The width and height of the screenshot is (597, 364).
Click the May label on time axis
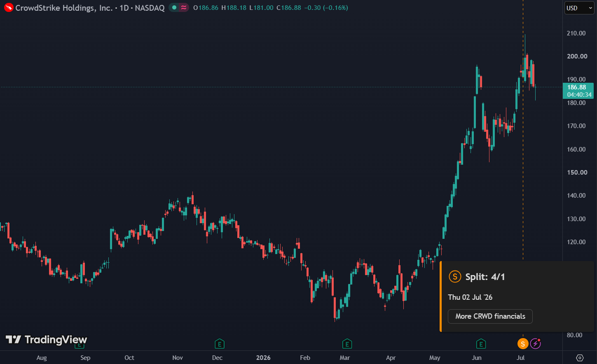[x=435, y=357]
